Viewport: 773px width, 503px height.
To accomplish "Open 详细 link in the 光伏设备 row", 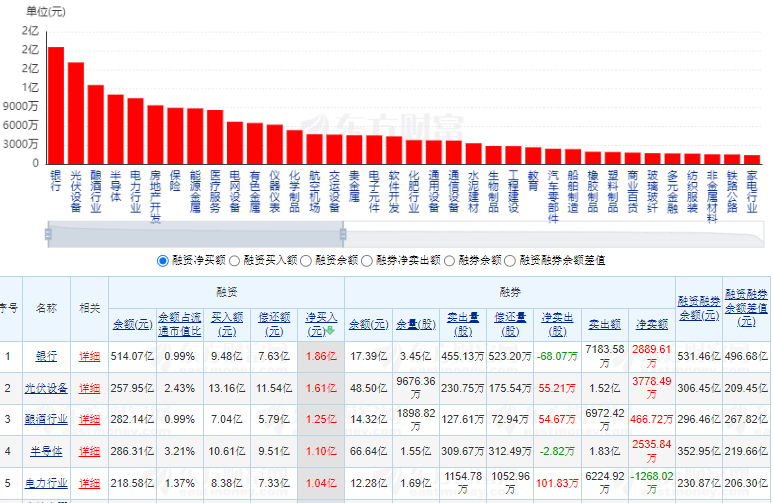I will tap(90, 388).
